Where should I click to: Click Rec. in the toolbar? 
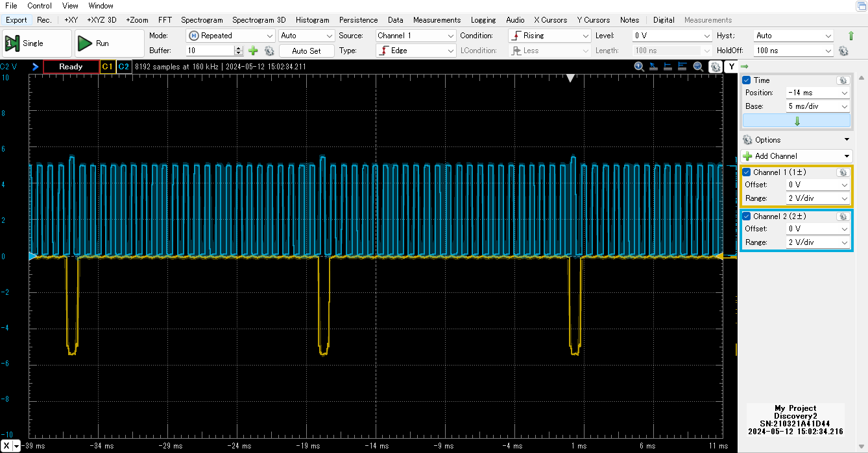tap(44, 20)
